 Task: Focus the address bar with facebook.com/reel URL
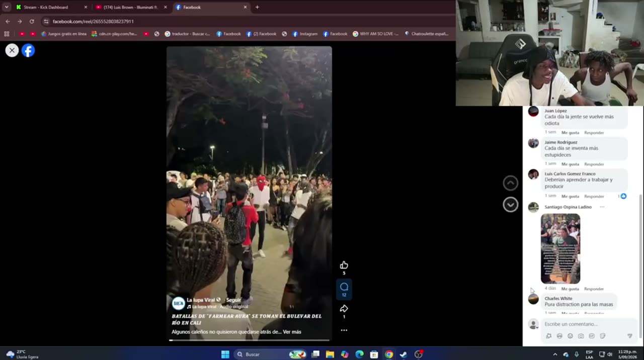click(247, 22)
